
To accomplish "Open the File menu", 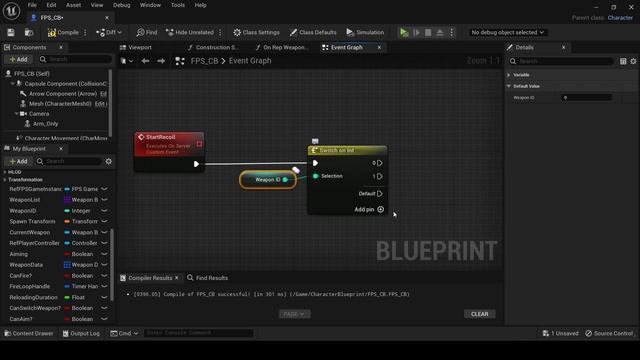I will [32, 5].
